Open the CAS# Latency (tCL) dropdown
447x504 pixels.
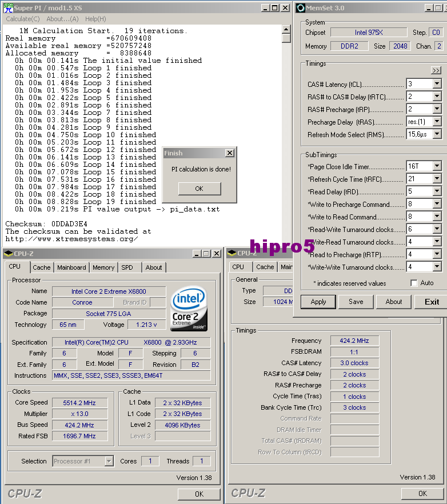tap(437, 84)
